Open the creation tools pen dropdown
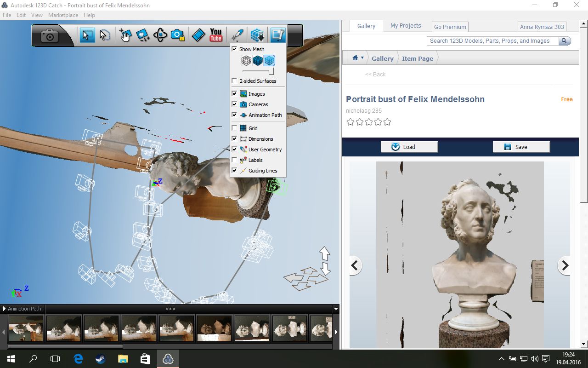The width and height of the screenshot is (588, 368). point(237,35)
